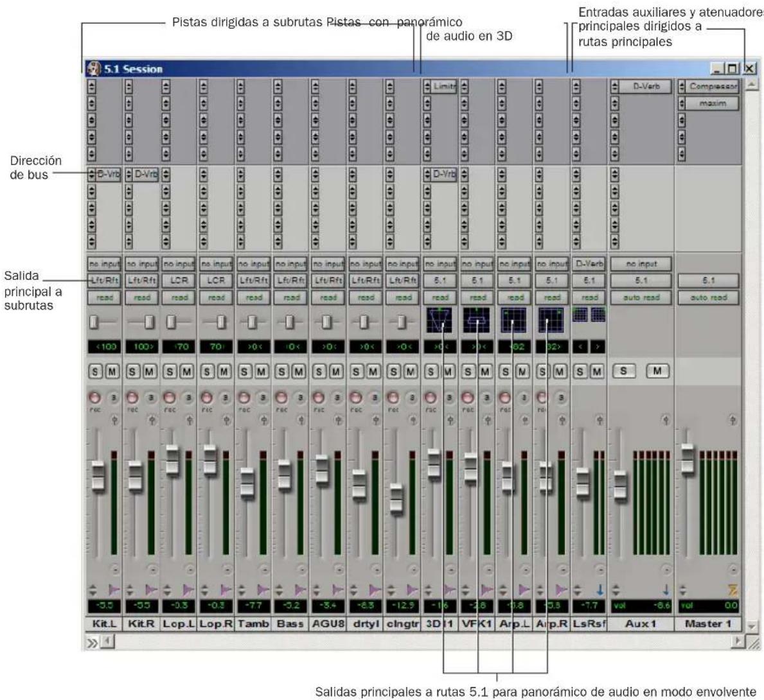Click the session icon in the title bar

click(x=94, y=69)
